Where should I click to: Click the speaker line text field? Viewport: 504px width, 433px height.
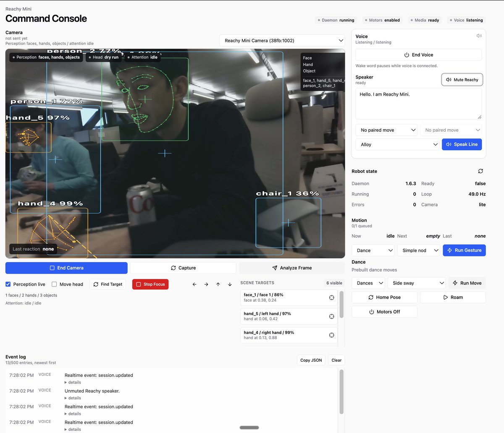click(x=418, y=104)
